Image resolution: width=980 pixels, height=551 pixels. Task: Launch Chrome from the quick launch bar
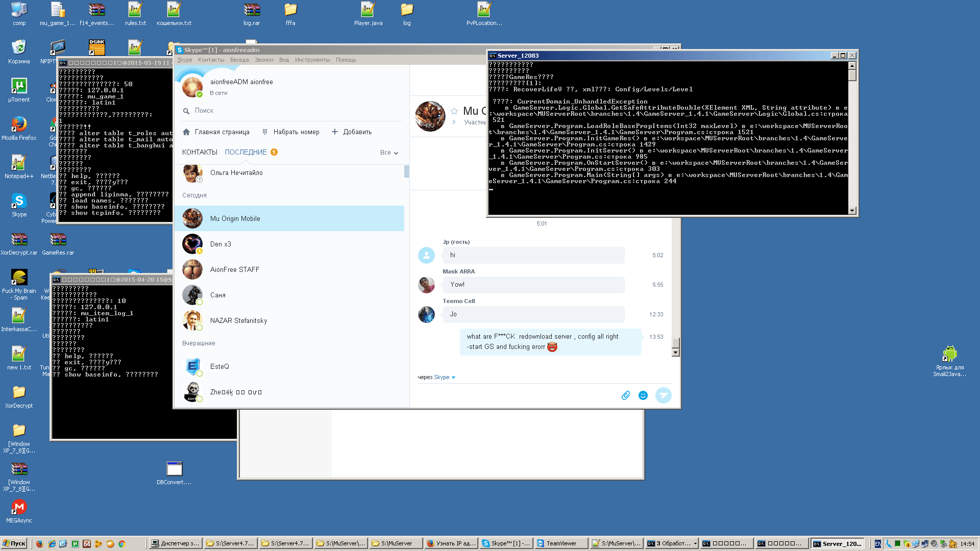point(122,544)
